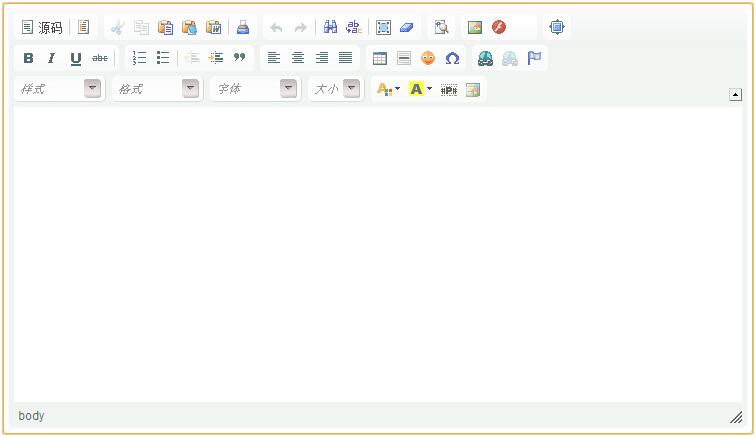Decrease the indent
Screen dimensions: 756x437
[x=192, y=58]
